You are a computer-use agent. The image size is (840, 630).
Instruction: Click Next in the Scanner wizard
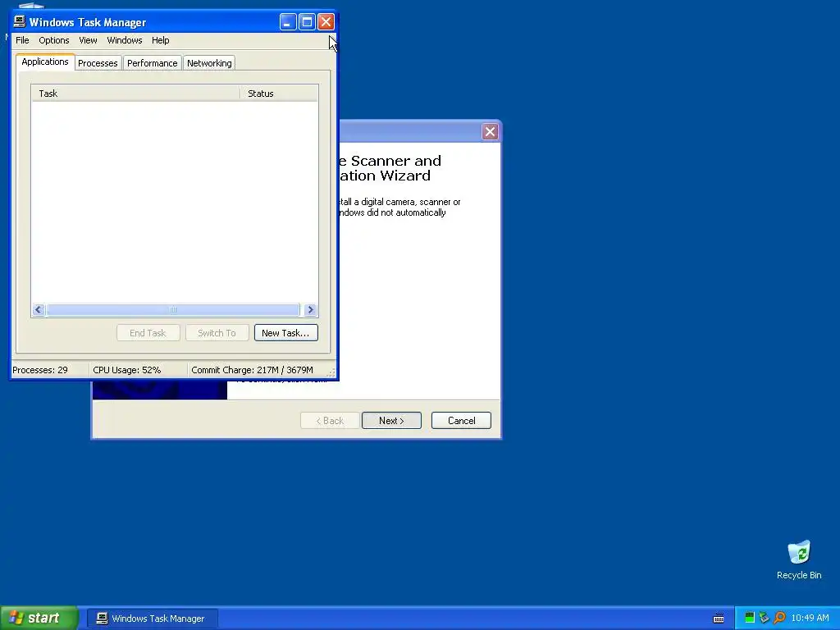point(391,421)
